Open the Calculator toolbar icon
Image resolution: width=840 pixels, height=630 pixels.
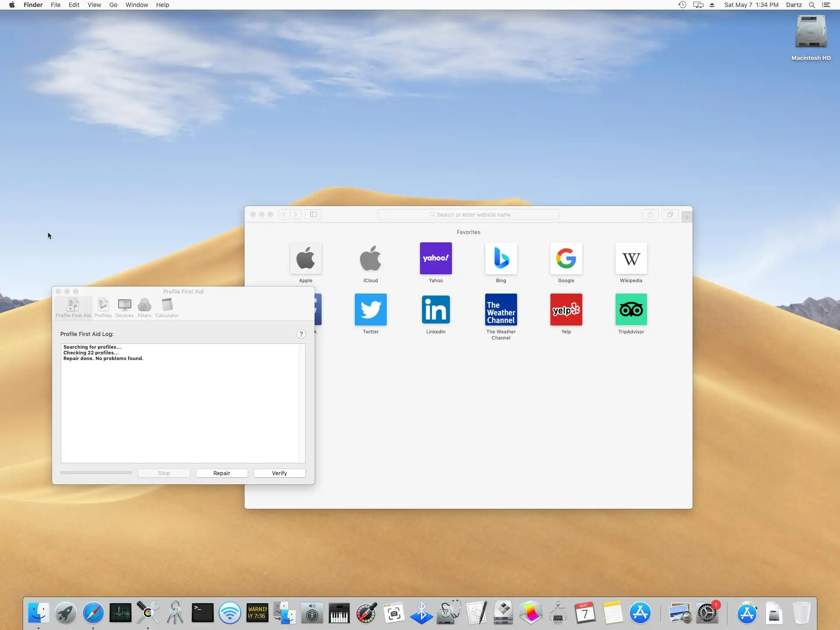pyautogui.click(x=167, y=307)
